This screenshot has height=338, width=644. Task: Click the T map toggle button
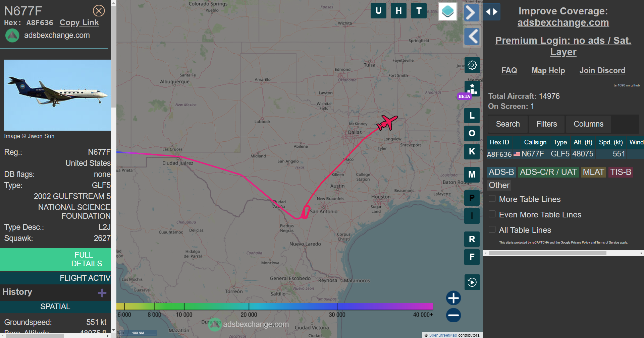pos(419,11)
